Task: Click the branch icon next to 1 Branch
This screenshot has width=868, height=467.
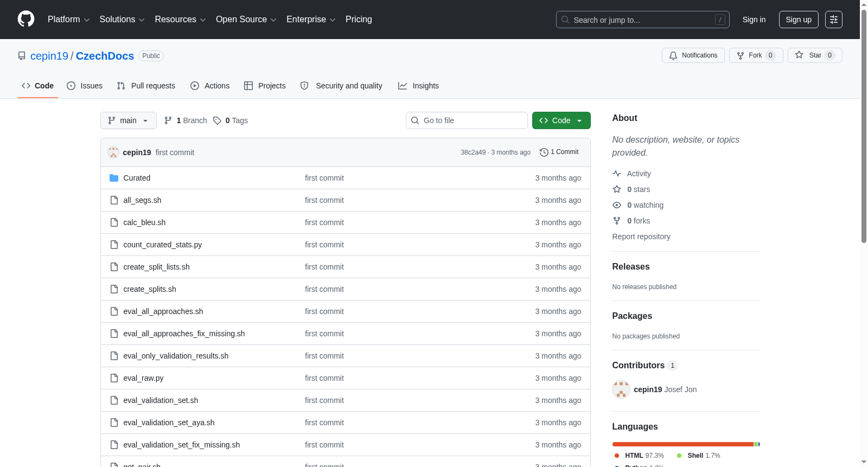Action: (168, 120)
